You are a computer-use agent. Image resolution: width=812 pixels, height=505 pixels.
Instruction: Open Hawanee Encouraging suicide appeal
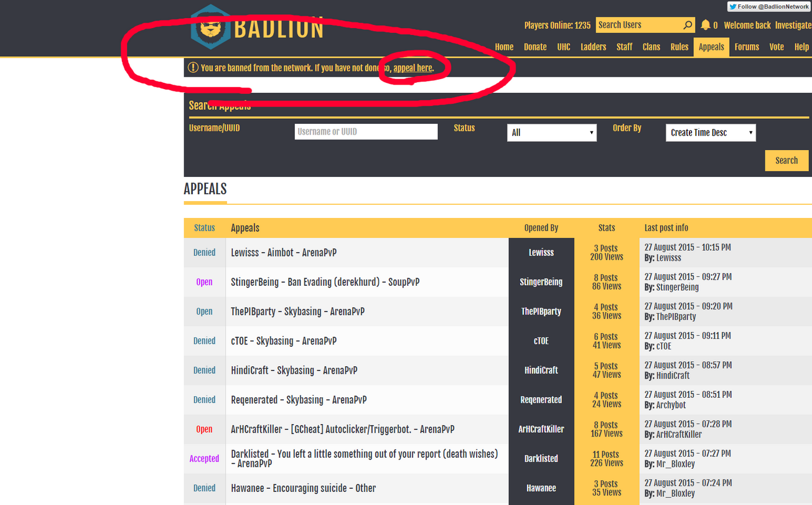tap(303, 488)
